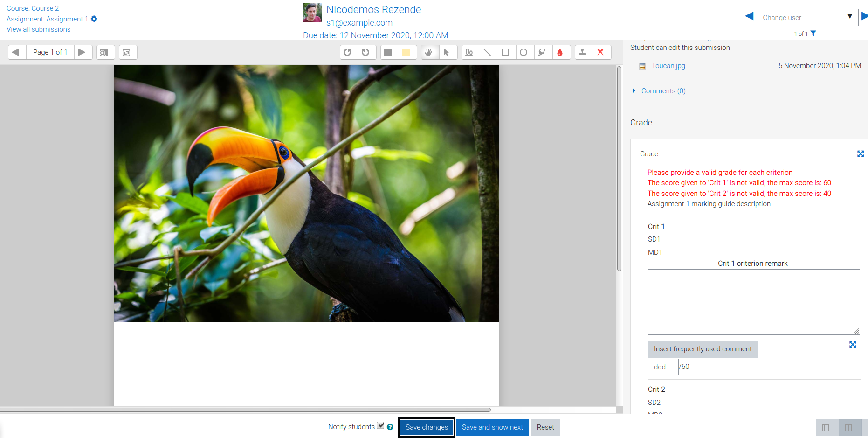Click Save changes button
868x438 pixels.
(427, 427)
